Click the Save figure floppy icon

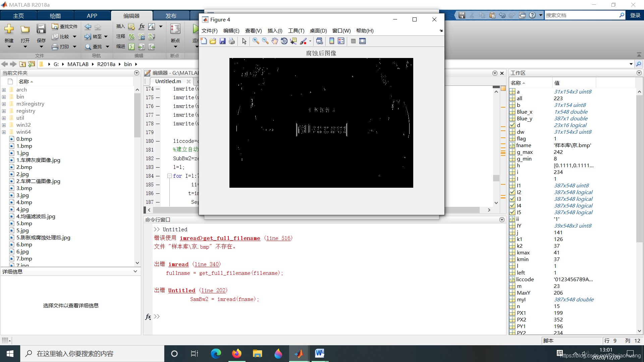[222, 41]
